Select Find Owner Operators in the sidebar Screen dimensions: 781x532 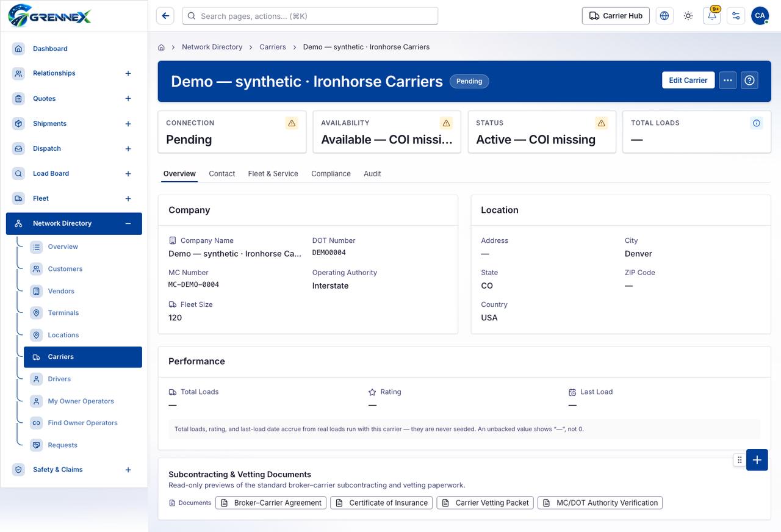click(x=83, y=423)
